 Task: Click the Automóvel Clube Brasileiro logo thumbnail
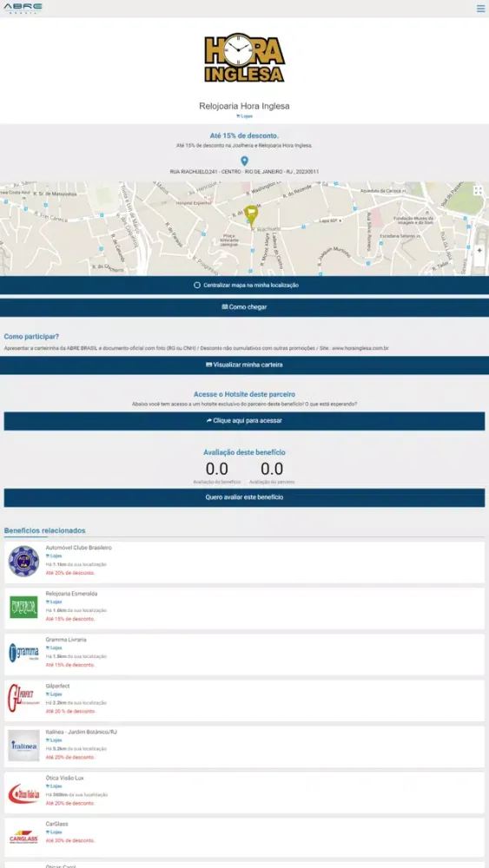[23, 562]
